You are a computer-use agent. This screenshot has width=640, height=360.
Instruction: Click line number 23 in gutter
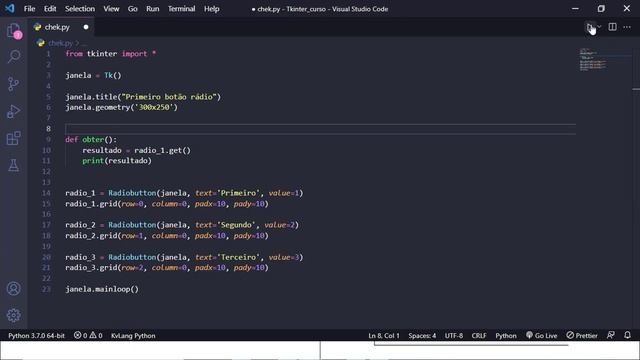point(47,289)
